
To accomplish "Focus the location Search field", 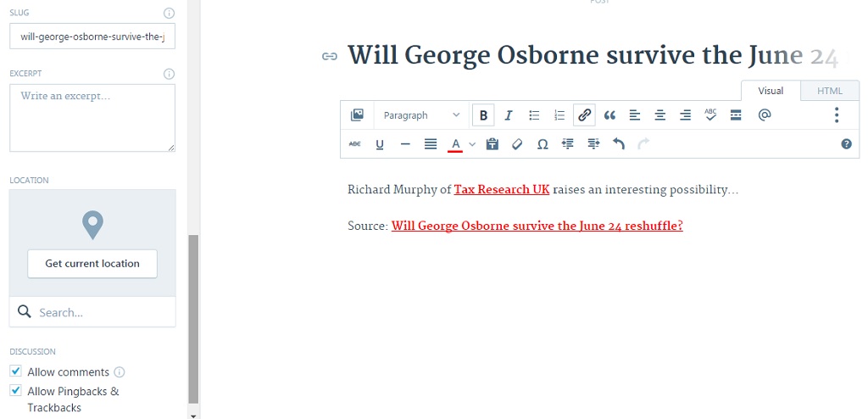I will coord(92,312).
